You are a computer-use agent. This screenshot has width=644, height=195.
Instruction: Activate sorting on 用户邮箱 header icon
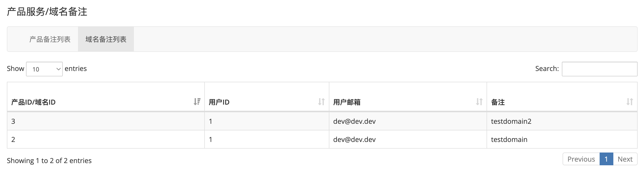(479, 102)
